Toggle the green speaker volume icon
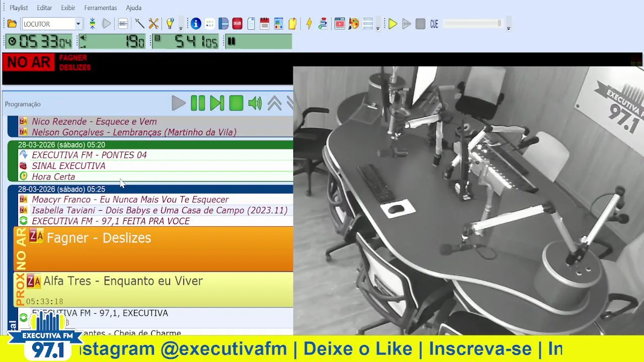 pos(255,103)
